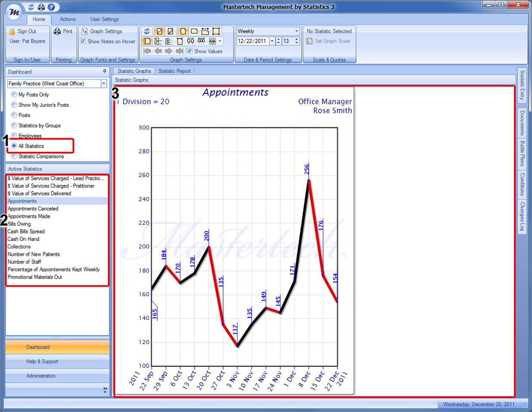Screen dimensions: 532x412
Task: Select the Statistic Graphs tab
Action: coord(134,71)
